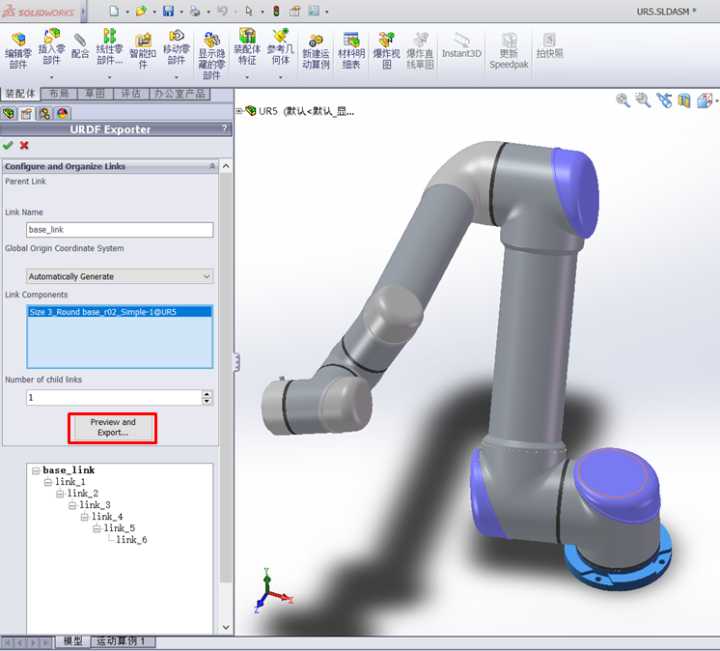
Task: Select the Mate (配合) tool
Action: pos(80,46)
